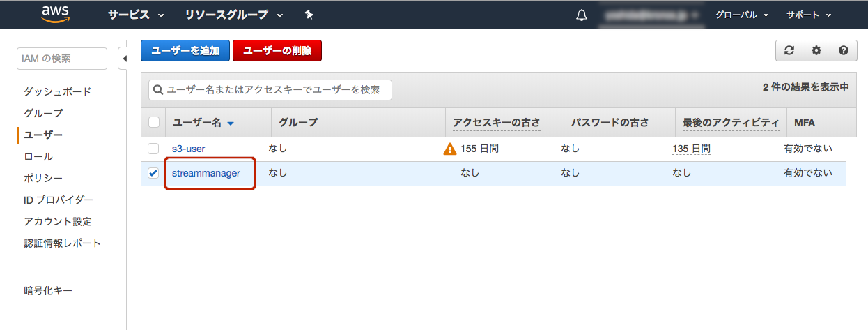The width and height of the screenshot is (868, 330).
Task: Click the pin shortcut icon in header
Action: [309, 15]
